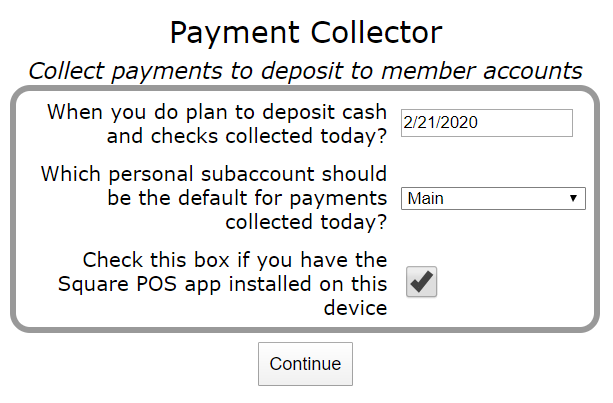This screenshot has width=613, height=403.
Task: Click the "Main" text in the subaccount selector
Action: point(426,198)
